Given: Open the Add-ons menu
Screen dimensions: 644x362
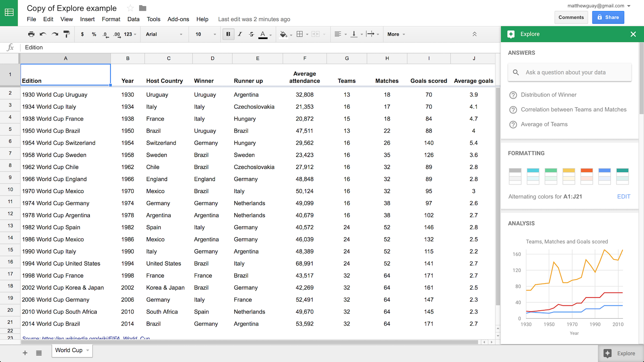Looking at the screenshot, I should click(x=178, y=19).
